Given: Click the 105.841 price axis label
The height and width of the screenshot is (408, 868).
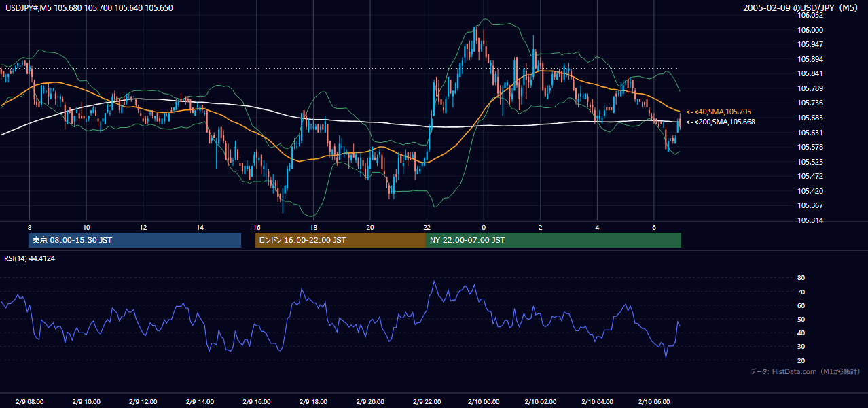Looking at the screenshot, I should 810,73.
